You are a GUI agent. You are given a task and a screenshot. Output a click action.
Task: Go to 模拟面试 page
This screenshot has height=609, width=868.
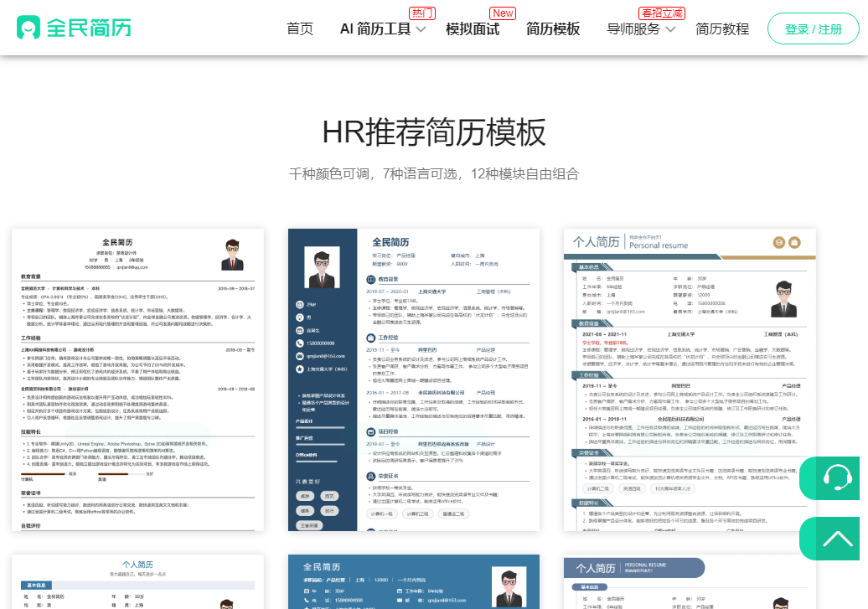pos(473,28)
